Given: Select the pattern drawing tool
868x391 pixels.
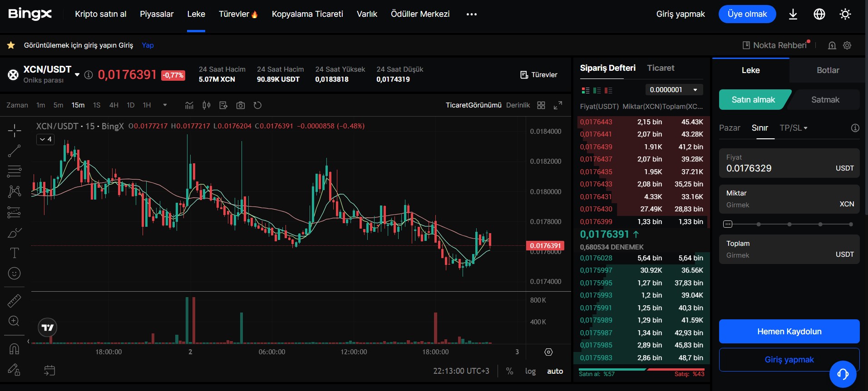Looking at the screenshot, I should pyautogui.click(x=15, y=191).
